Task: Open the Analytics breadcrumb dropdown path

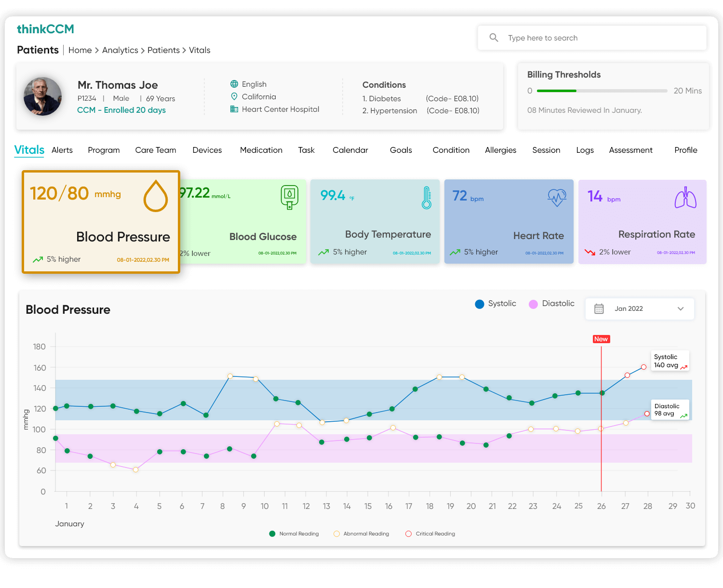Action: point(120,50)
